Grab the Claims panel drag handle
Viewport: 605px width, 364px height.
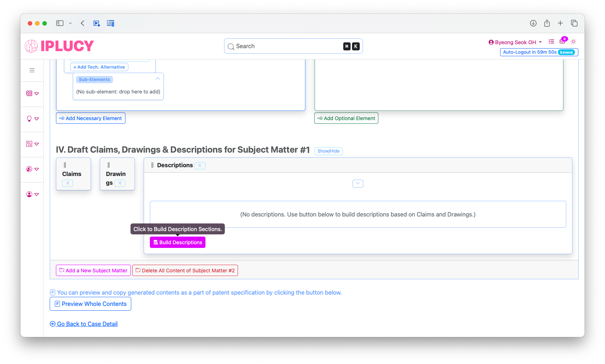click(x=65, y=165)
